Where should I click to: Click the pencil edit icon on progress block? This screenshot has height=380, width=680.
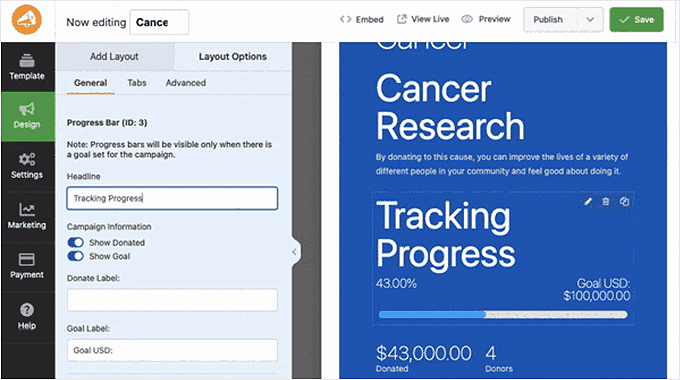[588, 202]
